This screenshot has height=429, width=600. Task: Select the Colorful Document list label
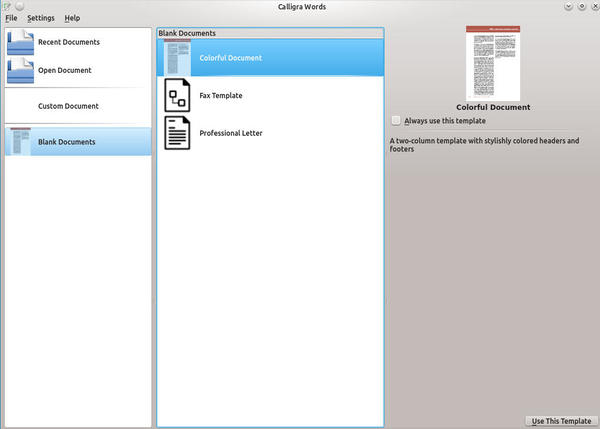tap(231, 58)
